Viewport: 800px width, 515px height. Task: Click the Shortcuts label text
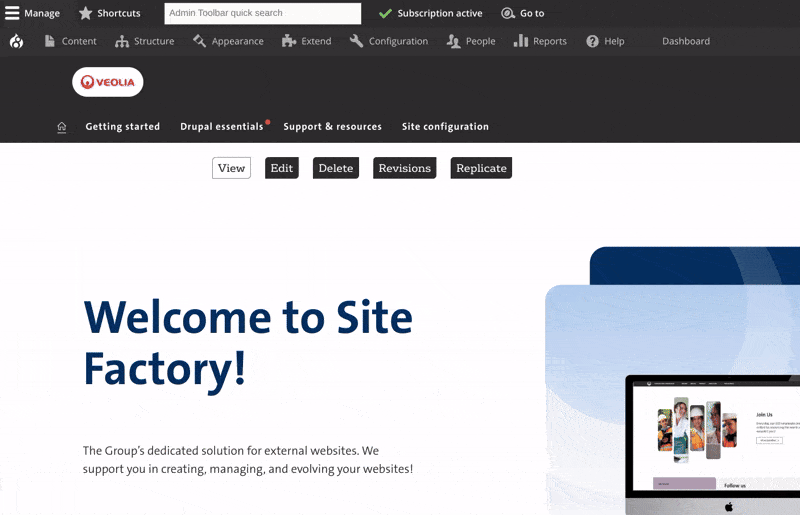pos(119,13)
